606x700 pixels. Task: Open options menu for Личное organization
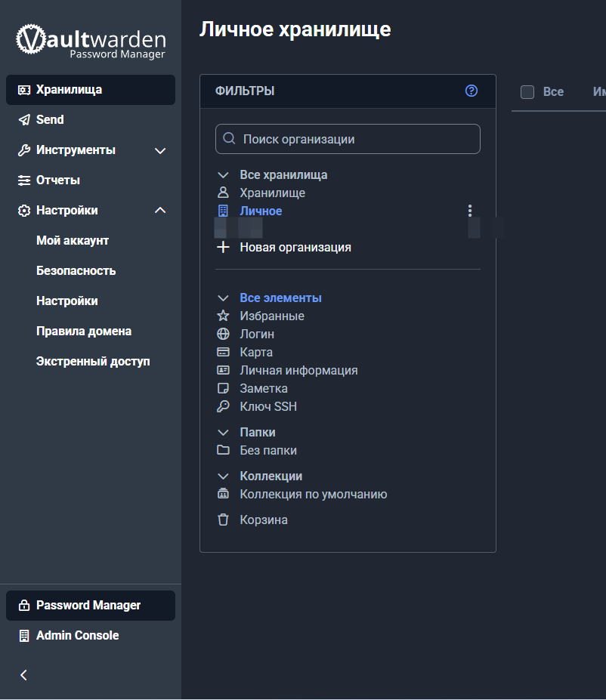pos(469,211)
